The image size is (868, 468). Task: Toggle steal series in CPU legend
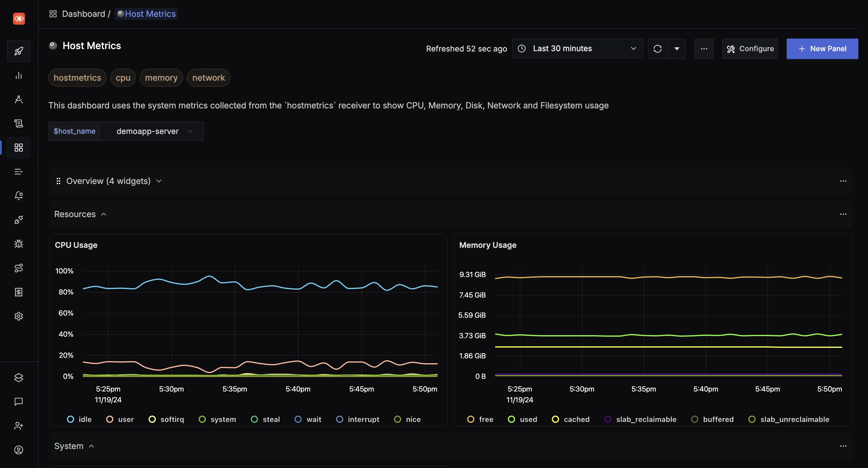[x=266, y=420]
